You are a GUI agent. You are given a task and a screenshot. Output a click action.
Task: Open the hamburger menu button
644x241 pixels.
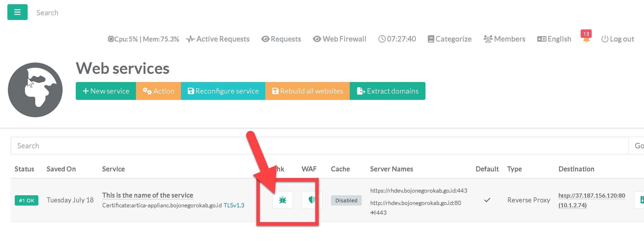pyautogui.click(x=17, y=12)
